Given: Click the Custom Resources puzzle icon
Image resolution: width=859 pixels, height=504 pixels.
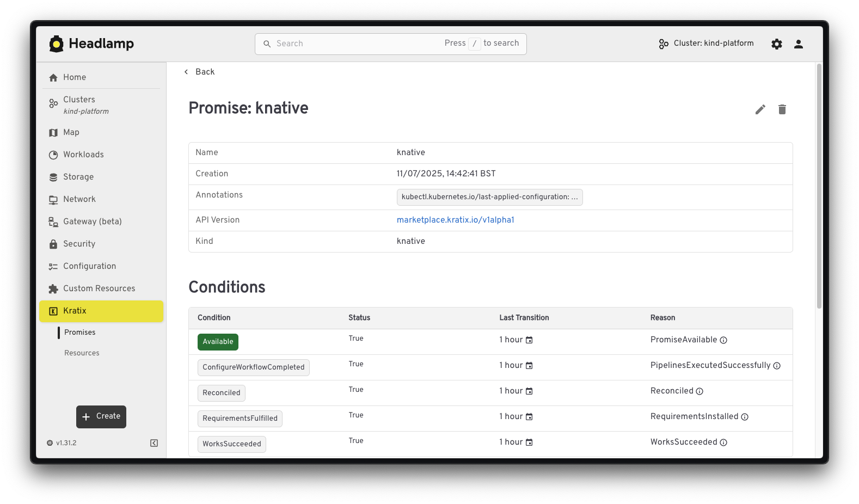Looking at the screenshot, I should pos(53,289).
